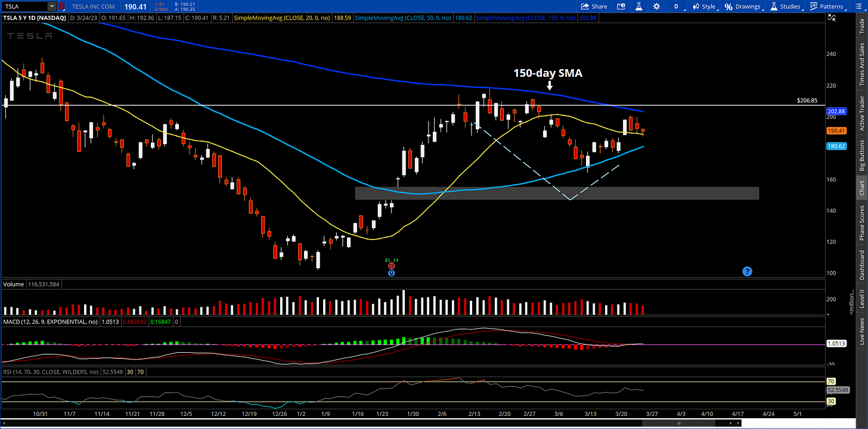Open the Studies menu

click(785, 7)
